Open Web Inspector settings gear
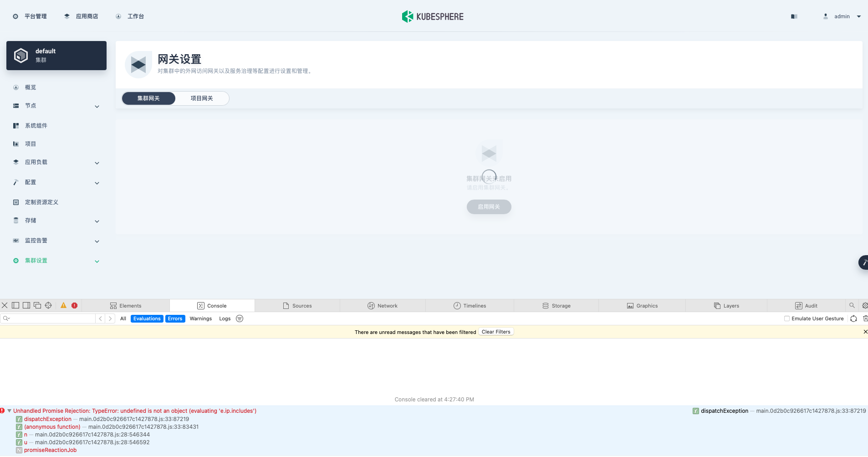868x457 pixels. coord(864,305)
